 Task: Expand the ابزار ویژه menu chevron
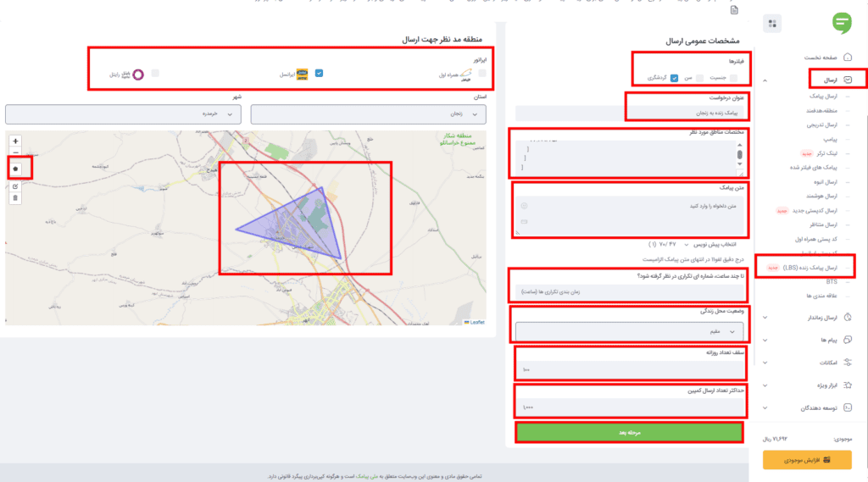(x=765, y=385)
